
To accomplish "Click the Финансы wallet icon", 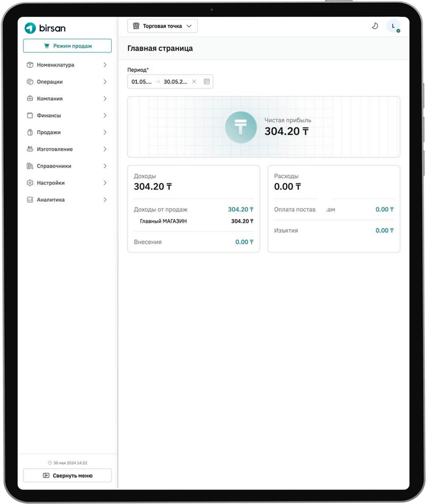I will point(30,116).
